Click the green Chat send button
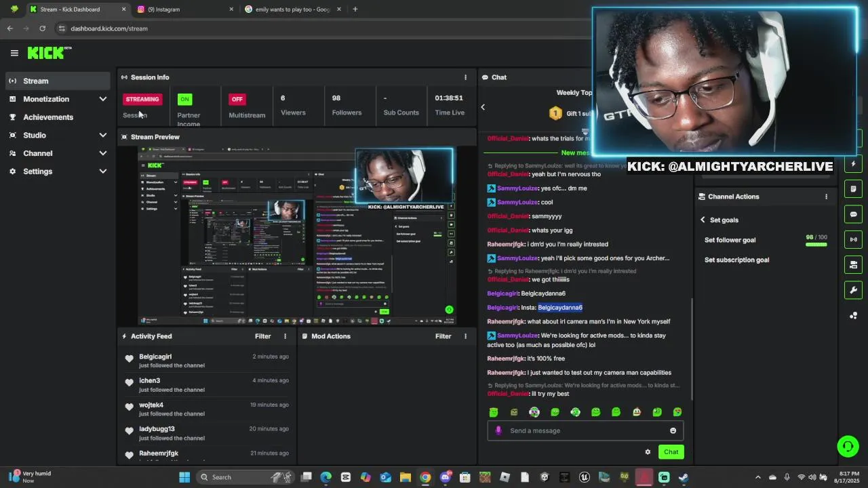Image resolution: width=868 pixels, height=488 pixels. pyautogui.click(x=671, y=452)
